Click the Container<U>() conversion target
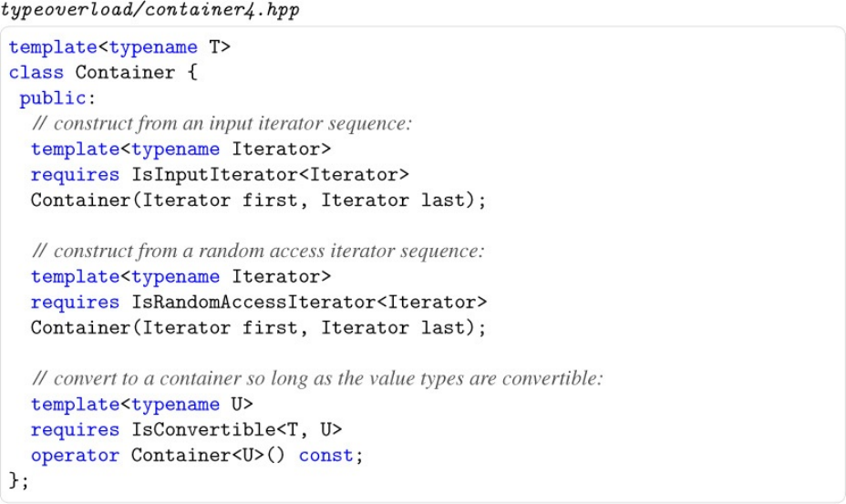 coord(209,455)
